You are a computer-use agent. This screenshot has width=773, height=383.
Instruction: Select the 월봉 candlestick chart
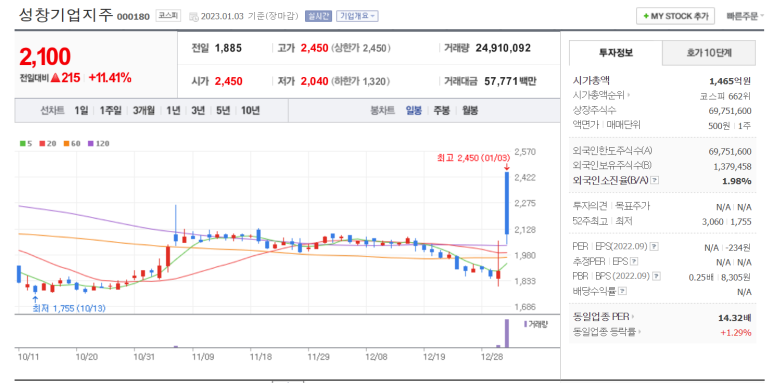tap(470, 110)
